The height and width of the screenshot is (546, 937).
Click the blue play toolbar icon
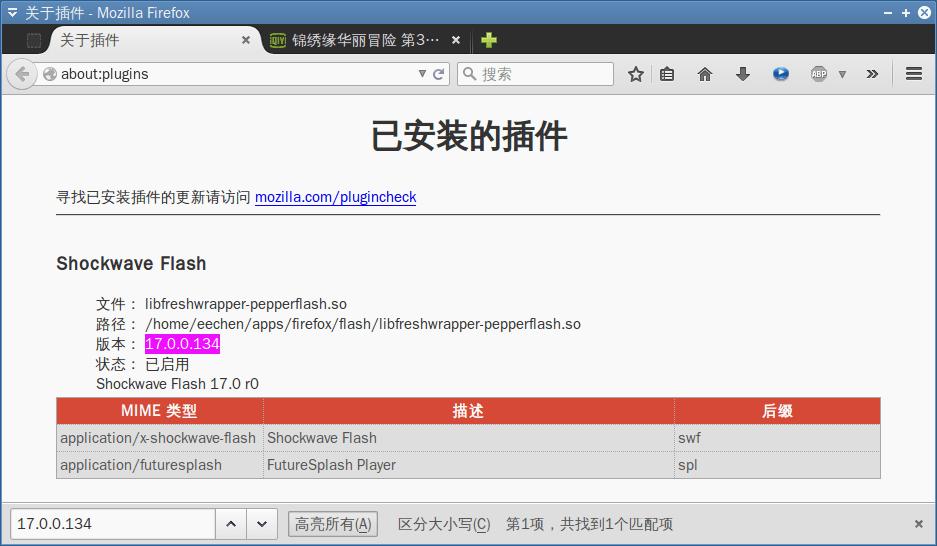(780, 74)
